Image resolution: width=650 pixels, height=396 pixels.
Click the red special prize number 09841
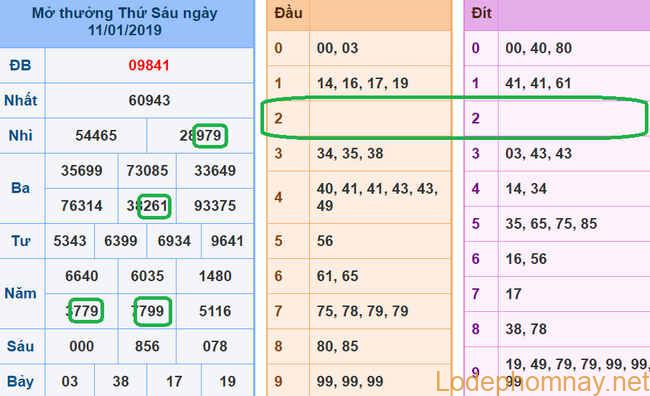click(149, 66)
